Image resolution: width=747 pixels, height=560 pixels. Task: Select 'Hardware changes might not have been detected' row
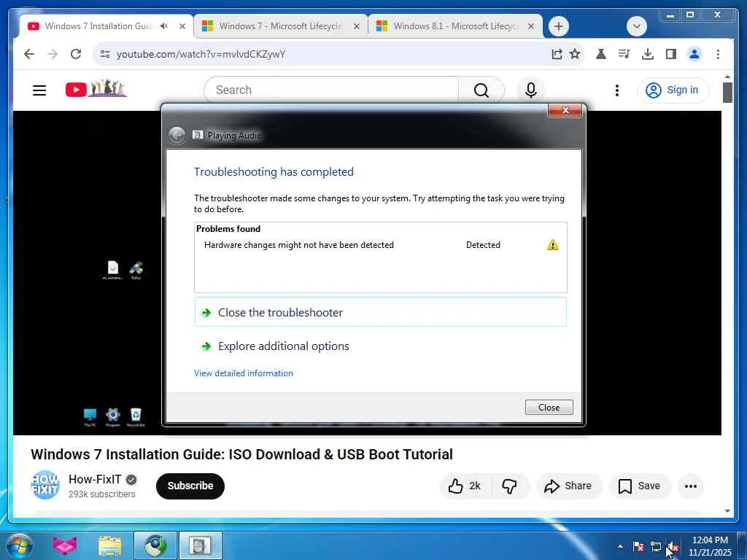tap(381, 245)
